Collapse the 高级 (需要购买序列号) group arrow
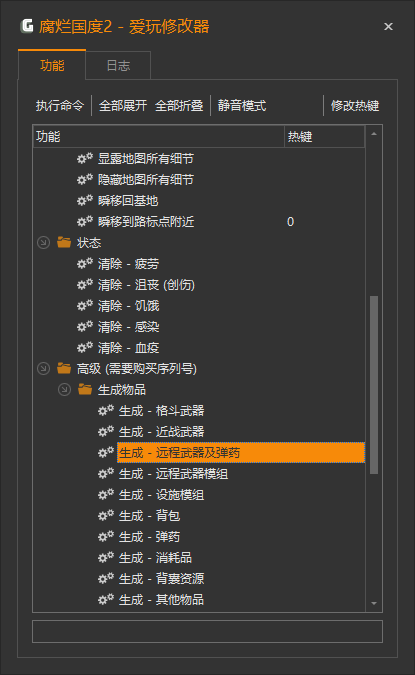Viewport: 415px width, 675px height. click(x=43, y=368)
